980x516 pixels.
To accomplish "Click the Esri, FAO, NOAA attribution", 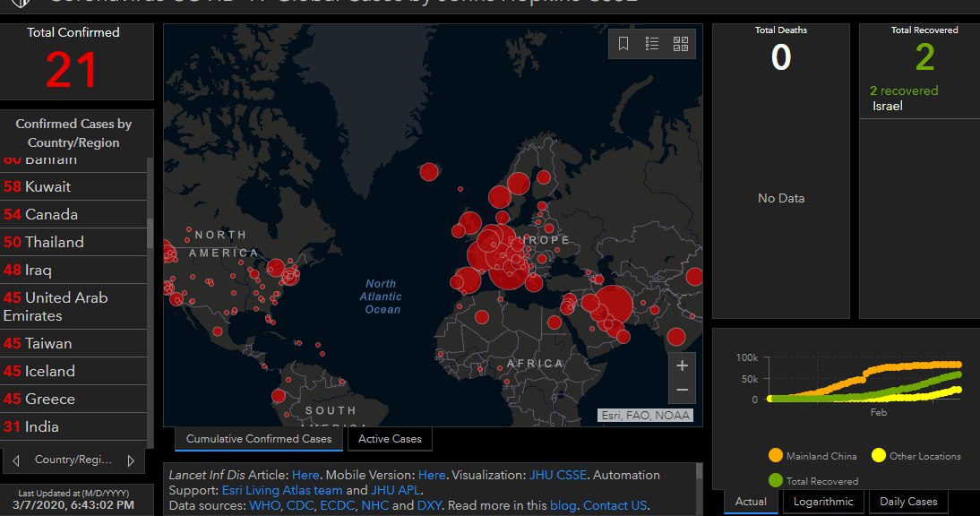I will (646, 416).
